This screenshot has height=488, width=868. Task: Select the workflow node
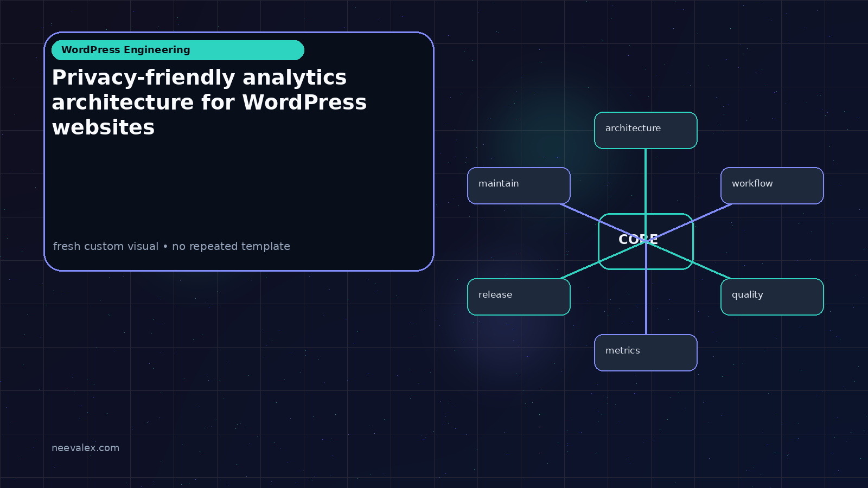[x=772, y=185]
